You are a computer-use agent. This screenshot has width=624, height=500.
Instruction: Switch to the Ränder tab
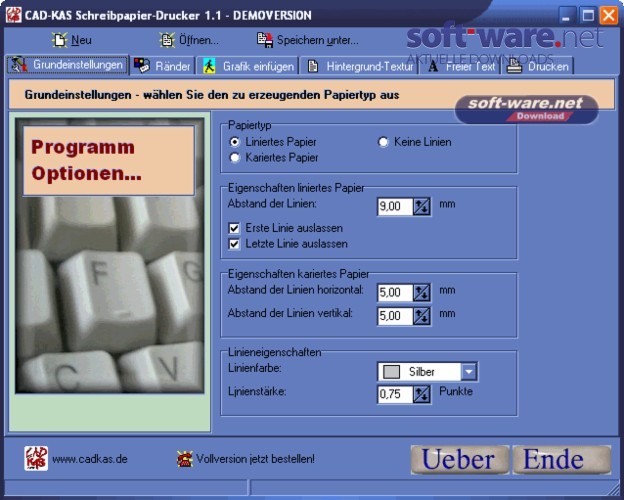coord(162,66)
